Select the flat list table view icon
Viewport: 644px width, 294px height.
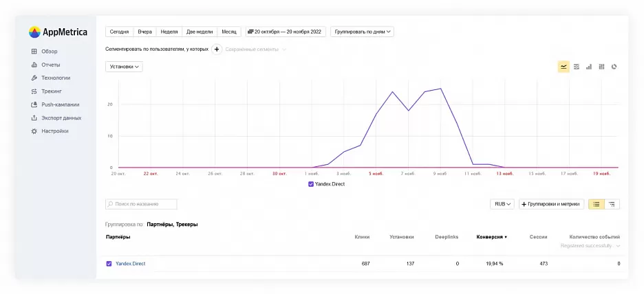pos(596,204)
